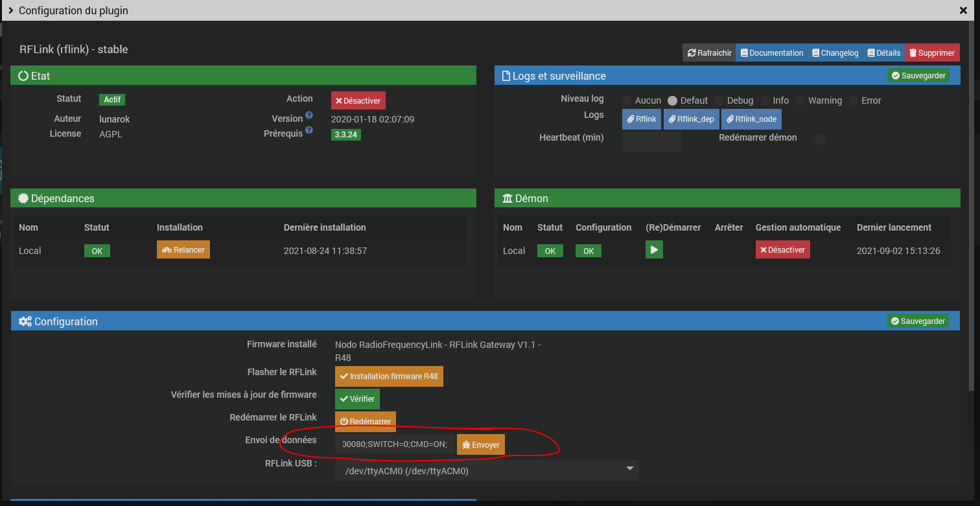The image size is (980, 506).
Task: Collapse the Configuration du plugin header chevron
Action: pyautogui.click(x=11, y=10)
